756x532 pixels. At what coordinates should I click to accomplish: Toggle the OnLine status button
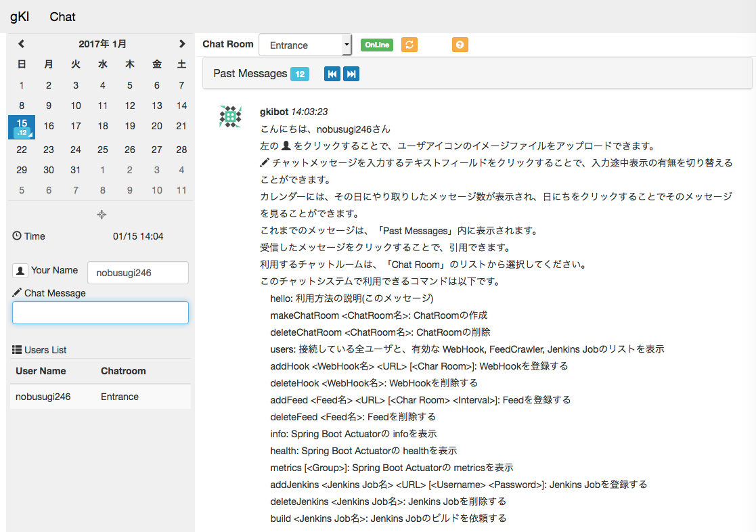coord(377,45)
